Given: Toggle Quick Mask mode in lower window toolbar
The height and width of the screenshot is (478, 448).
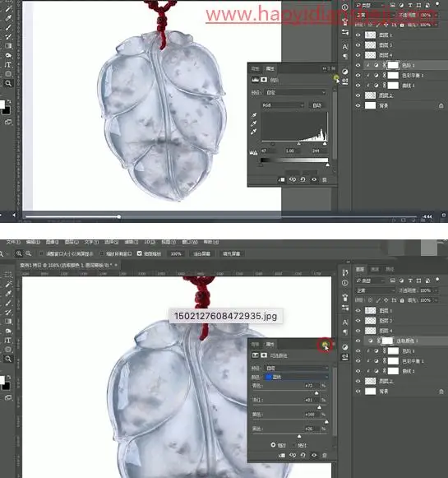Looking at the screenshot, I should (8, 397).
